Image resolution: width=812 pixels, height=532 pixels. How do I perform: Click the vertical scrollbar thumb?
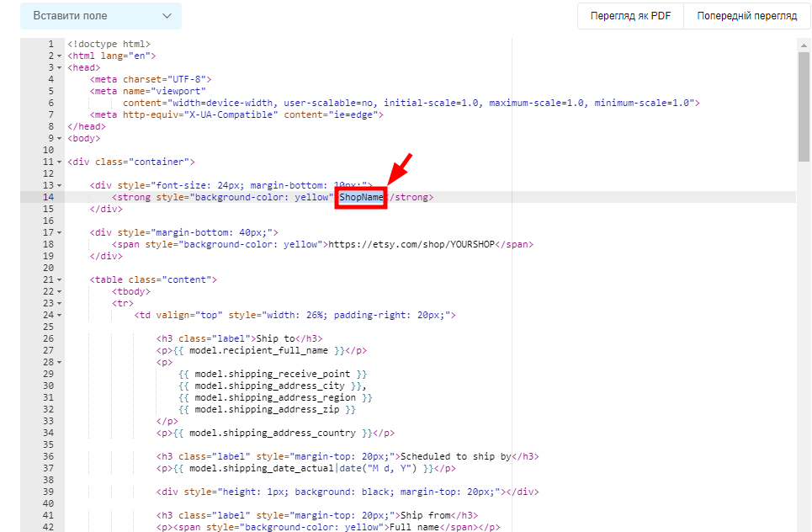click(804, 107)
